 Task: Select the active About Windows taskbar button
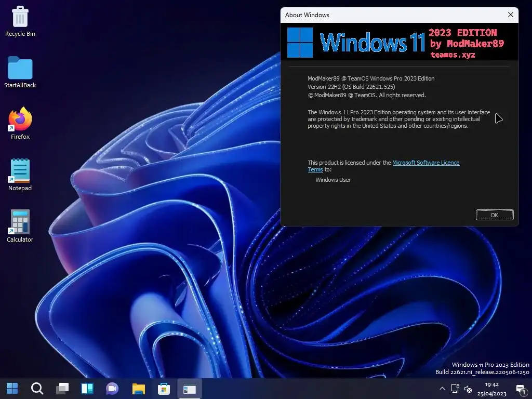pos(189,389)
